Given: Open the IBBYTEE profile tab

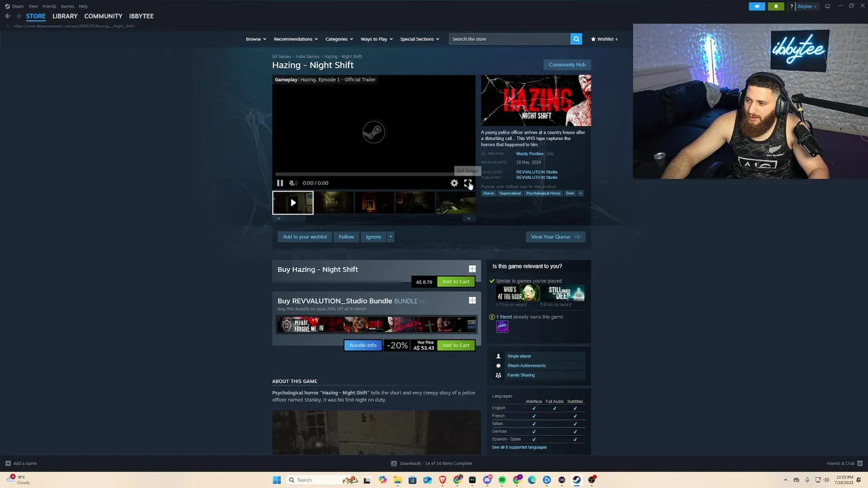Looking at the screenshot, I should click(x=142, y=16).
